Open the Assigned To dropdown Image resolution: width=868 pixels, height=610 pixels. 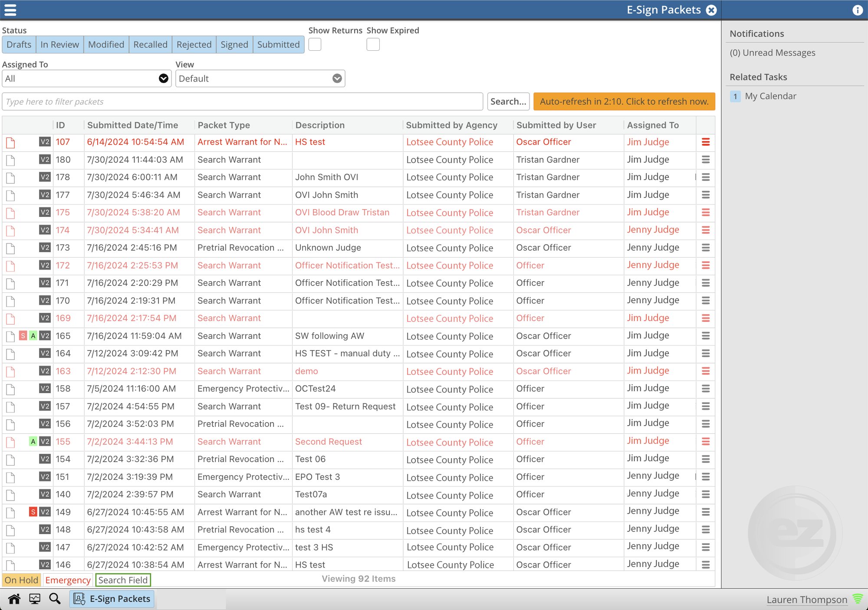point(87,79)
